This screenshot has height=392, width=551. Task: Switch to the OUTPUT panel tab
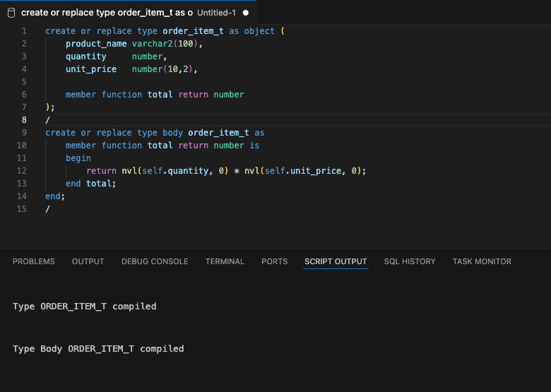(88, 261)
